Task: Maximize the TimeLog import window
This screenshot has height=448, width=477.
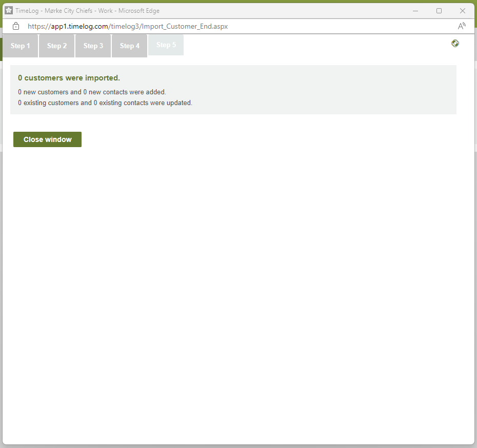Action: [439, 11]
